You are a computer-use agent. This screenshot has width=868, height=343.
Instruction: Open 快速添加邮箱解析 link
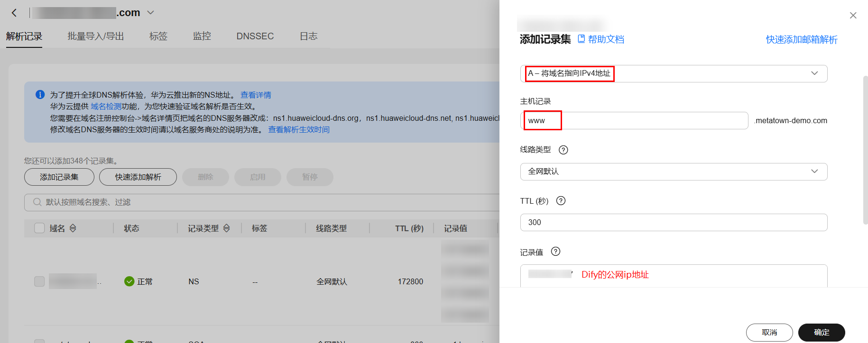(802, 39)
